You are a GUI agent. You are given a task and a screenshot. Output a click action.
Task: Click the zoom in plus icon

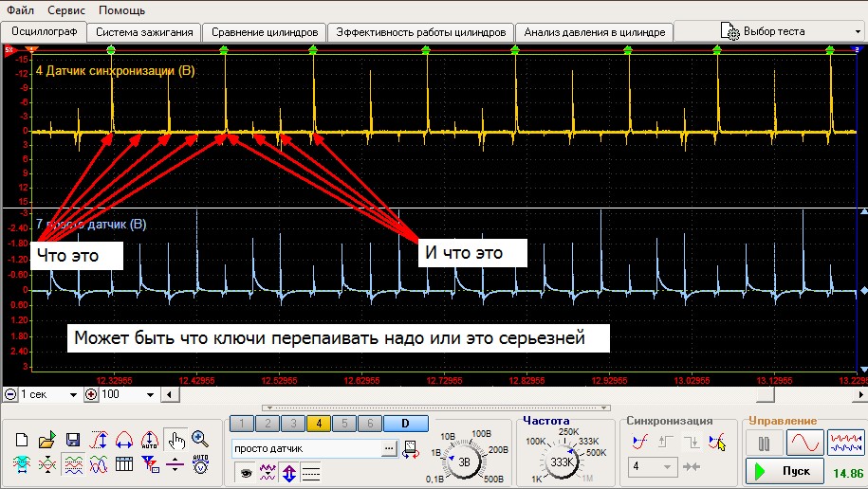[x=91, y=394]
